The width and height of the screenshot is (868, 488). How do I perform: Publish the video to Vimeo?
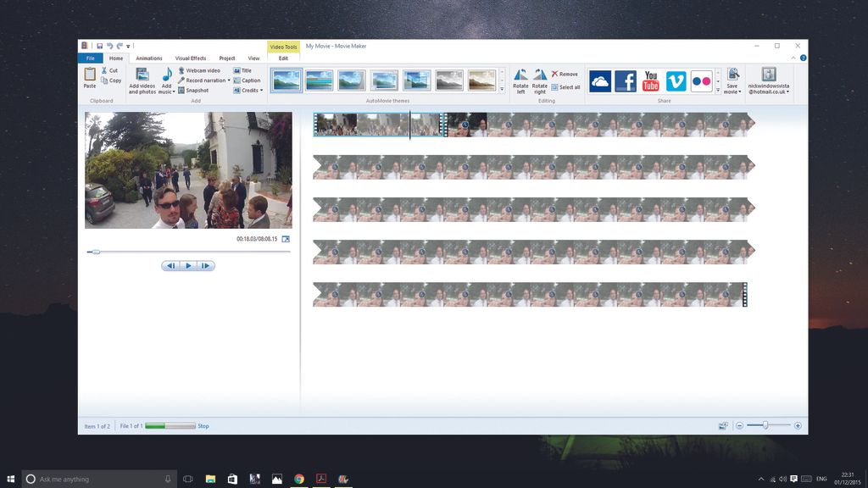point(677,80)
